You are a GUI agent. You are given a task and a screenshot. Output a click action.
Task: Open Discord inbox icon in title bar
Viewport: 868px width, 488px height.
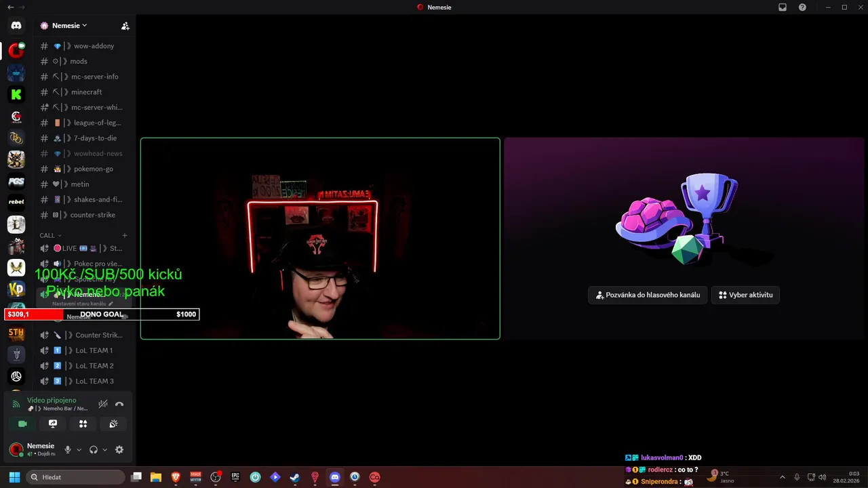point(783,7)
